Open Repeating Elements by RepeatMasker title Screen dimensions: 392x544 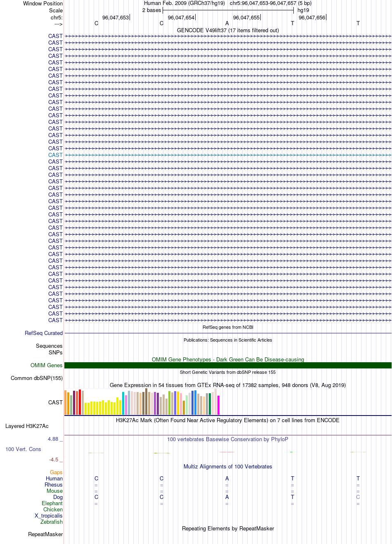click(228, 528)
